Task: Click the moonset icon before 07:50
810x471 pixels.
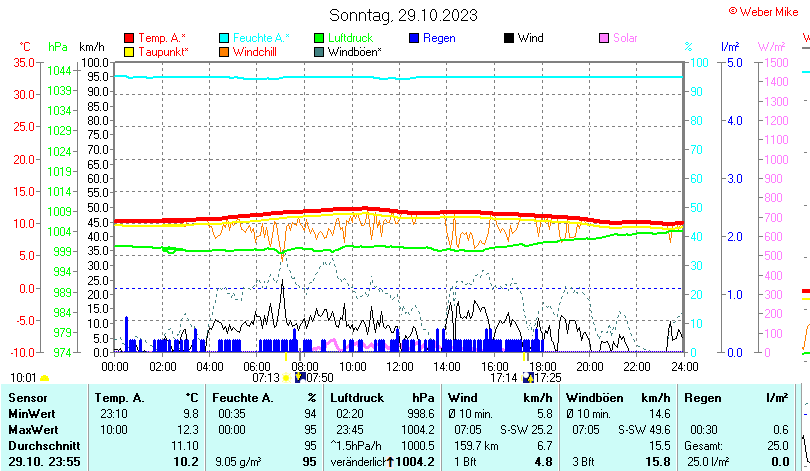Action: tap(300, 378)
